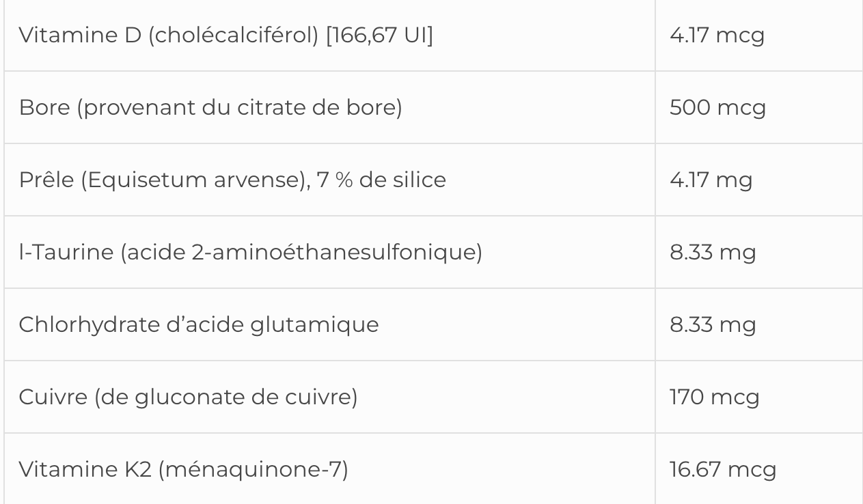863x504 pixels.
Task: Select the l-Taurine 8.33 mg amount
Action: [713, 253]
